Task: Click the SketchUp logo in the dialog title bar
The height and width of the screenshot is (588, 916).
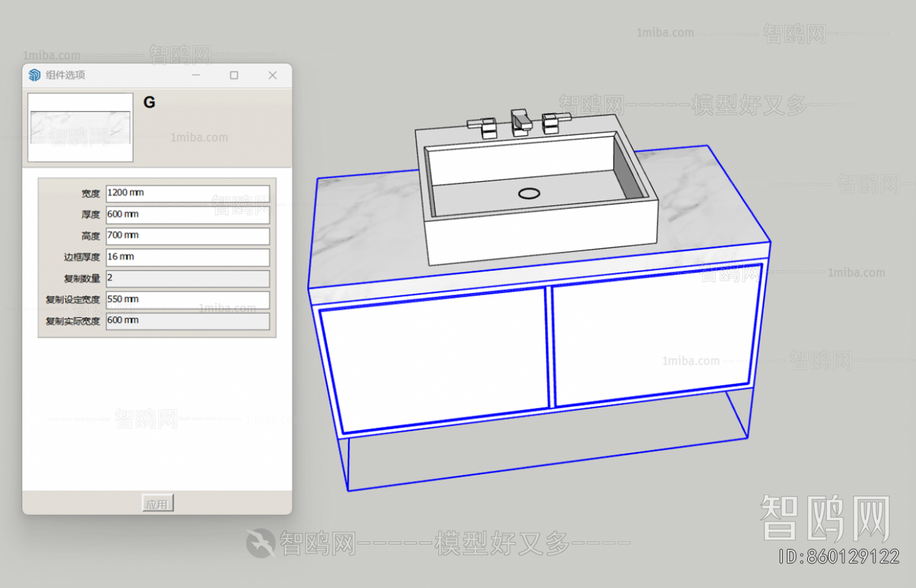Action: tap(35, 75)
